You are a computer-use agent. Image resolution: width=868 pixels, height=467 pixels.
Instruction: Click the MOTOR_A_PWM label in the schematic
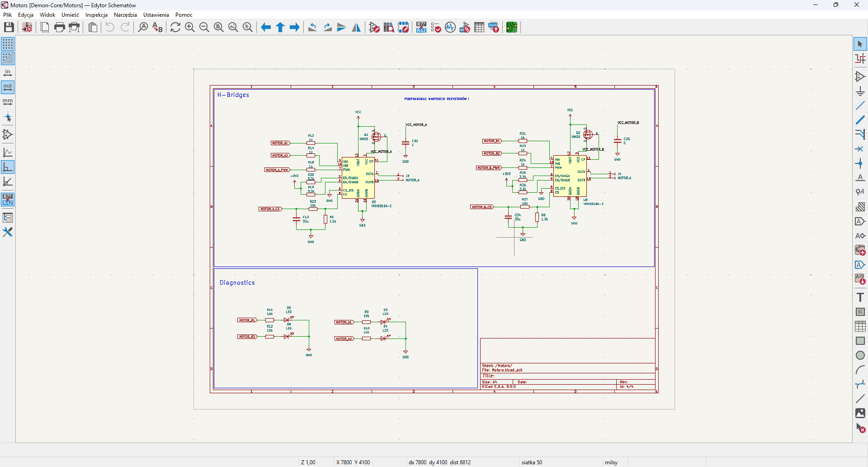(x=277, y=170)
